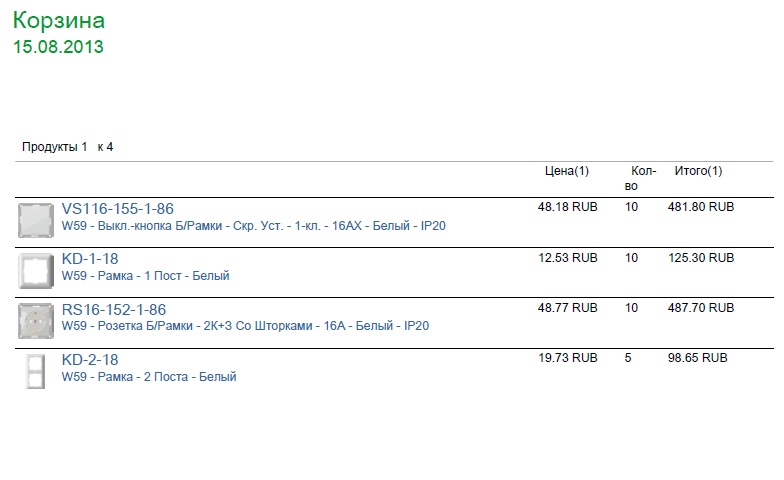Open product link KD-2-18

[x=90, y=360]
